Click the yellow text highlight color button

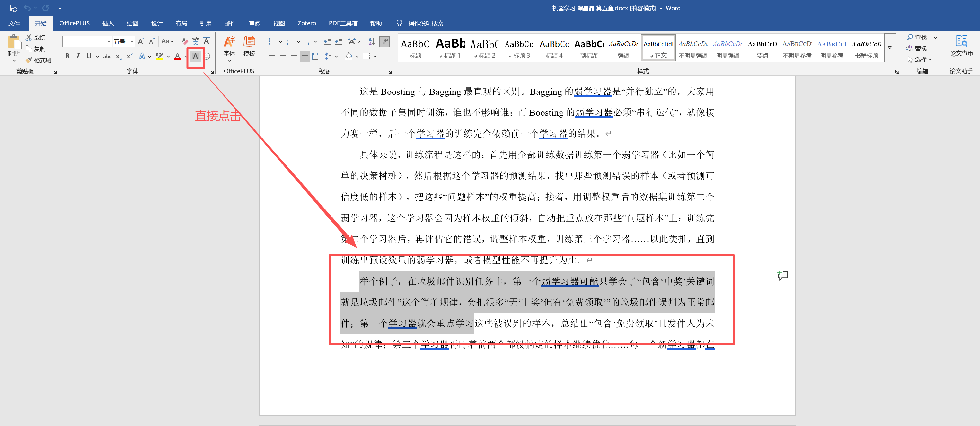(160, 57)
